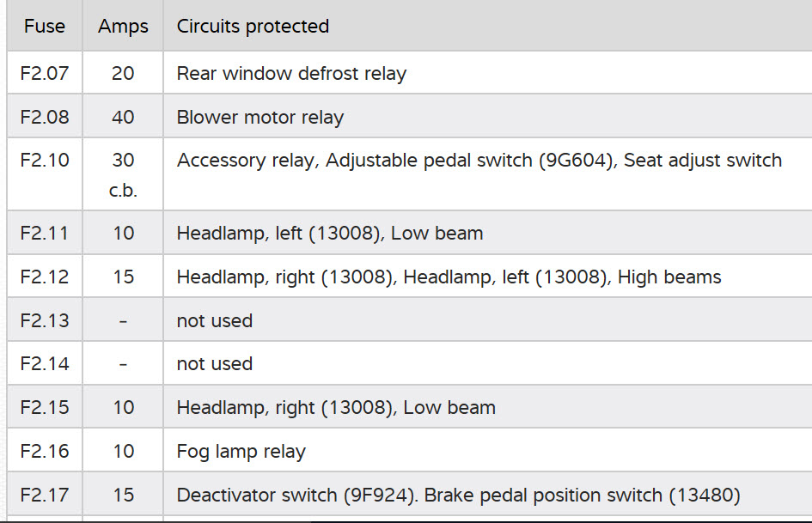Select the F2.08 fuse cell

point(45,118)
